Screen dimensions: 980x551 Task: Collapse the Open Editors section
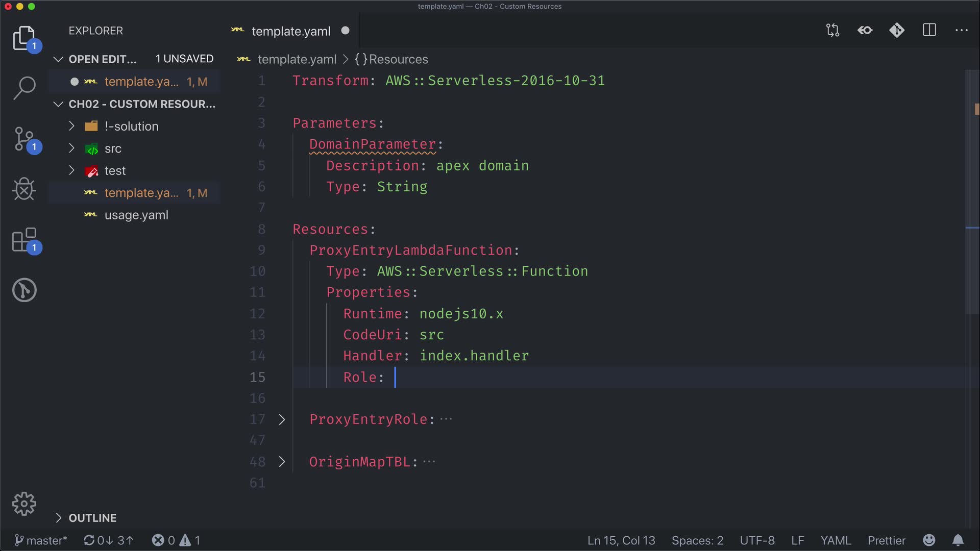59,59
